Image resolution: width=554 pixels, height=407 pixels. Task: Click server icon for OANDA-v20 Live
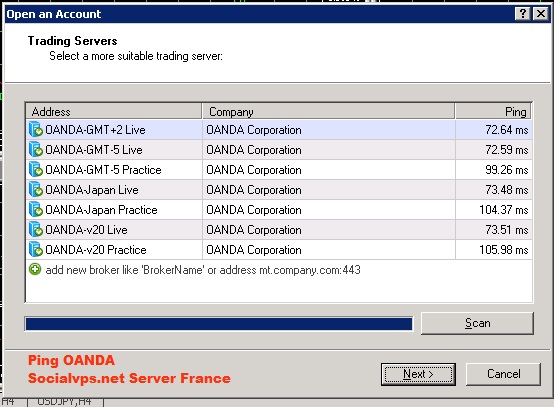[36, 230]
